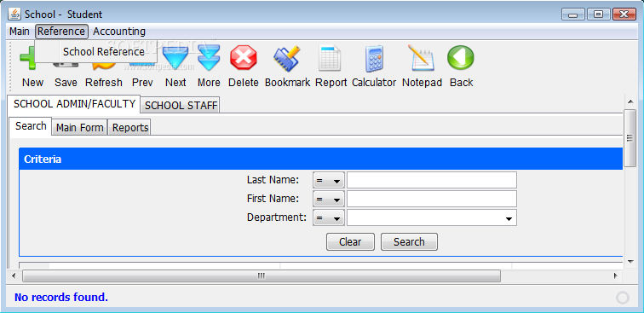Viewport: 644px width, 313px height.
Task: Open the Main menu
Action: (x=20, y=32)
